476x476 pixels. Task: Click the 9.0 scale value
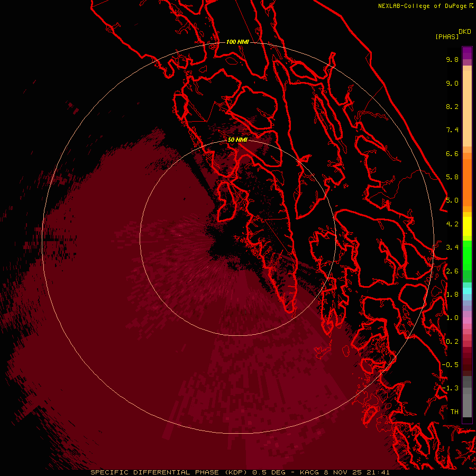coord(452,83)
